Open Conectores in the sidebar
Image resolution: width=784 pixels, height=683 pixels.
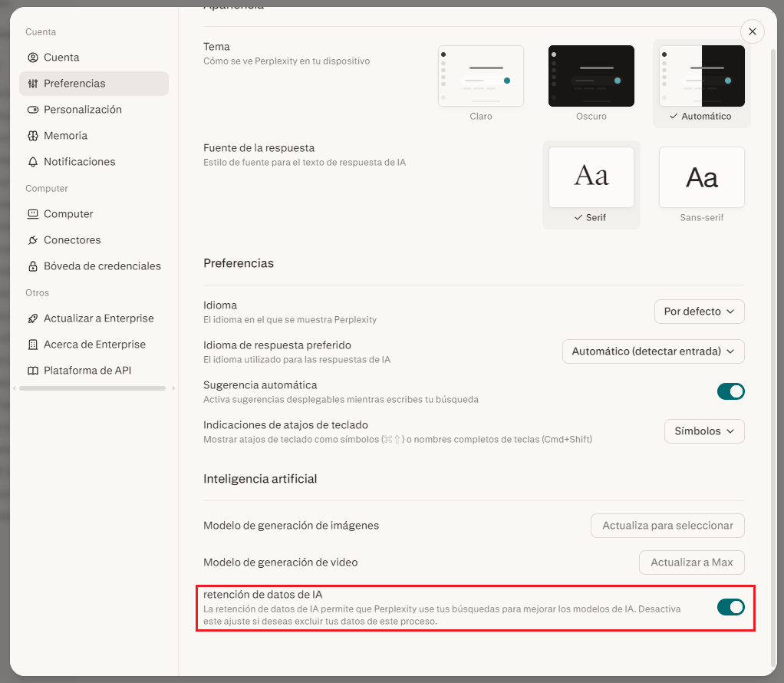(94, 240)
